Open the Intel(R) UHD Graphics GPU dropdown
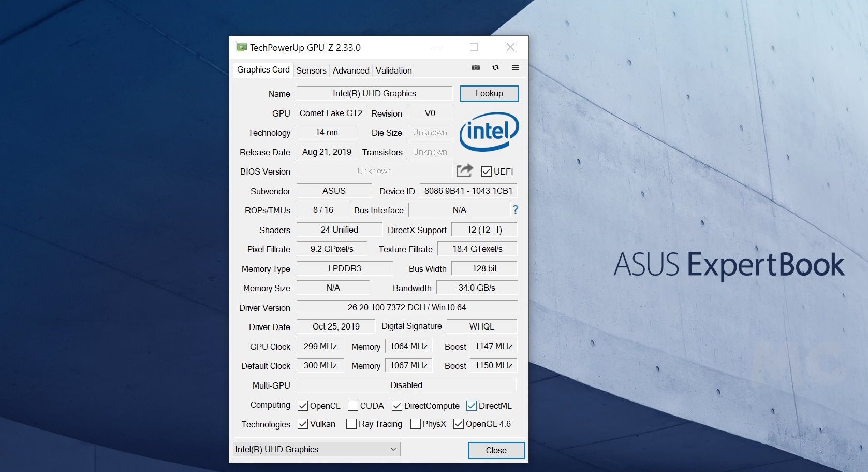Viewport: 868px width, 472px height. click(x=316, y=449)
